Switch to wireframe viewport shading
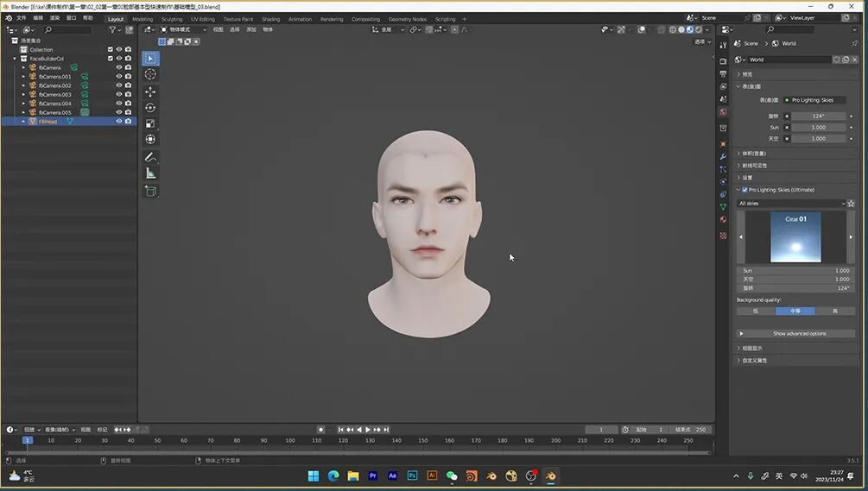Image resolution: width=868 pixels, height=491 pixels. click(x=673, y=30)
